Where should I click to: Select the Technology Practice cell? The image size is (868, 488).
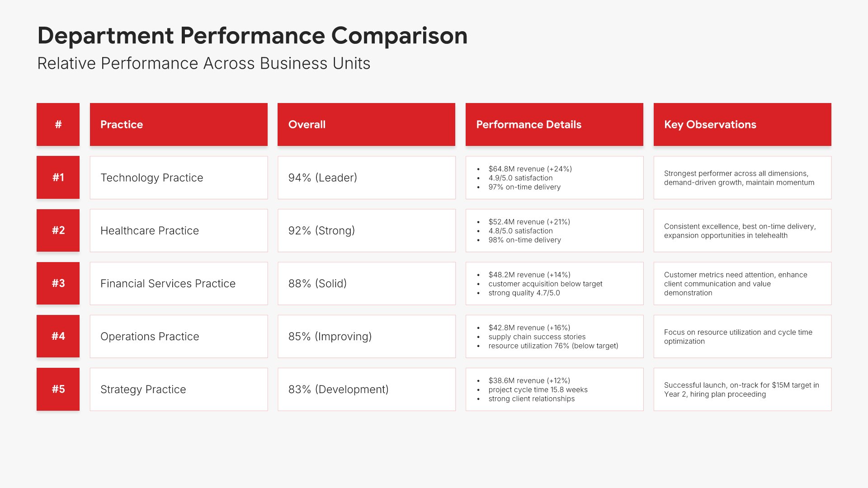[x=179, y=178]
